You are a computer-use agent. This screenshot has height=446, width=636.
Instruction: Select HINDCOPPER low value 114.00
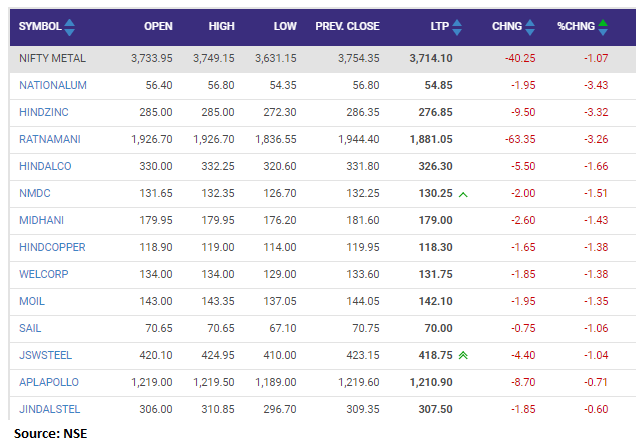tap(279, 247)
